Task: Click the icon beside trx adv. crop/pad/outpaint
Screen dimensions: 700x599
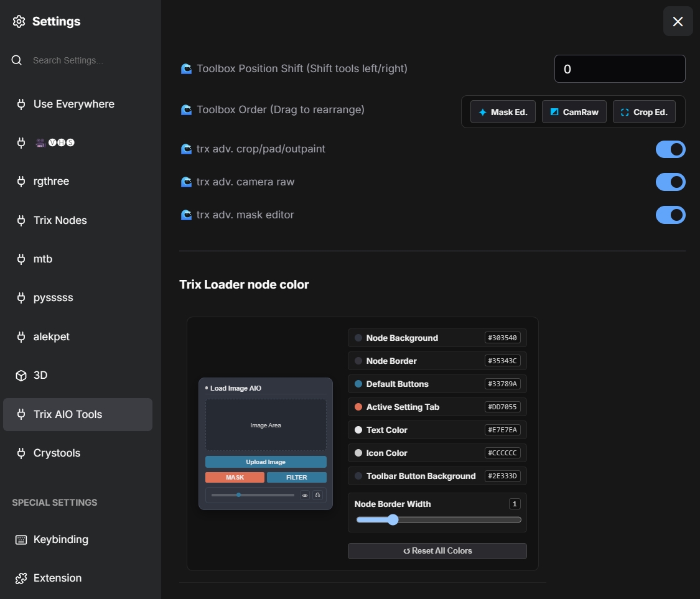Action: coord(186,149)
